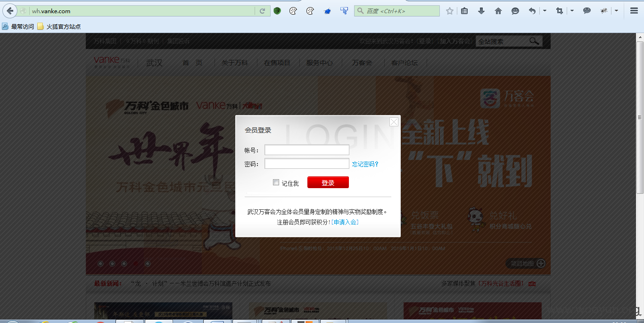The height and width of the screenshot is (323, 644).
Task: Expand the 项目地图 plus button
Action: [x=541, y=264]
